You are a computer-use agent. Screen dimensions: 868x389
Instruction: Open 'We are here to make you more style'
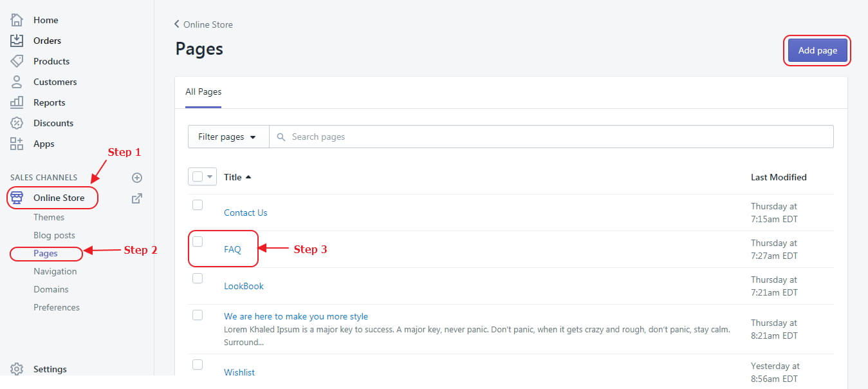click(x=296, y=316)
